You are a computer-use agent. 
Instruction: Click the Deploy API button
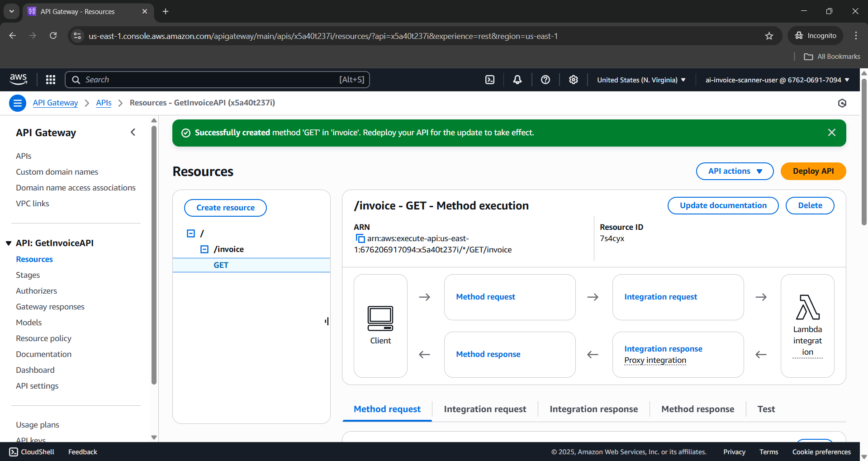tap(813, 171)
